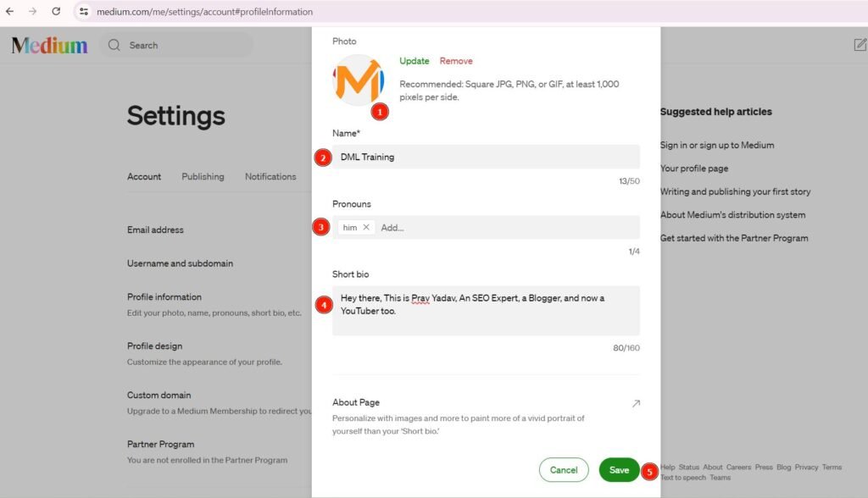Click inside the Short bio text area
The height and width of the screenshot is (498, 868).
[x=486, y=311]
